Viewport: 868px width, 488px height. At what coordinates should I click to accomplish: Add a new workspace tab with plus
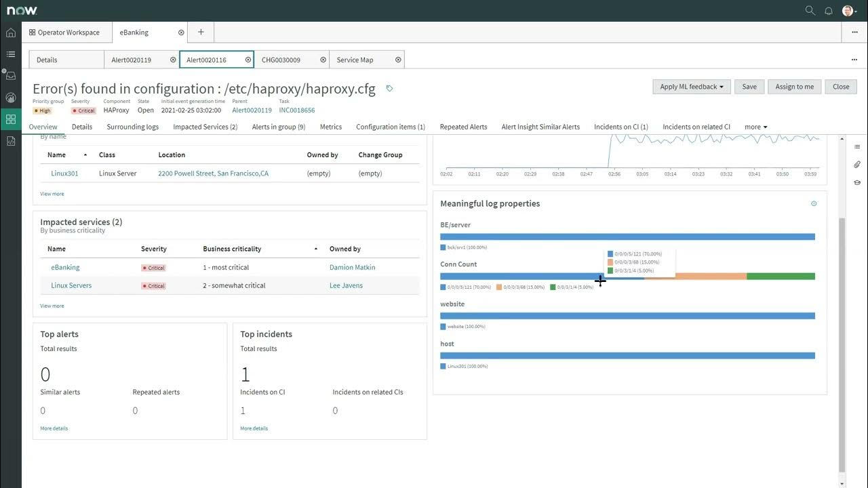(201, 32)
